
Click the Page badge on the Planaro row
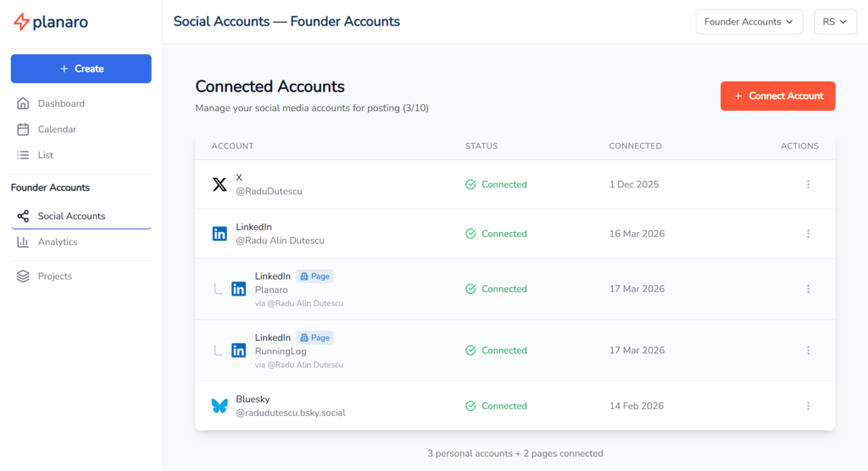pyautogui.click(x=315, y=276)
